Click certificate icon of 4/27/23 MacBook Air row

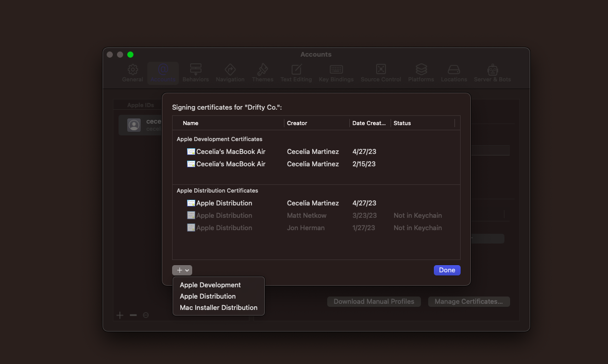click(x=191, y=151)
